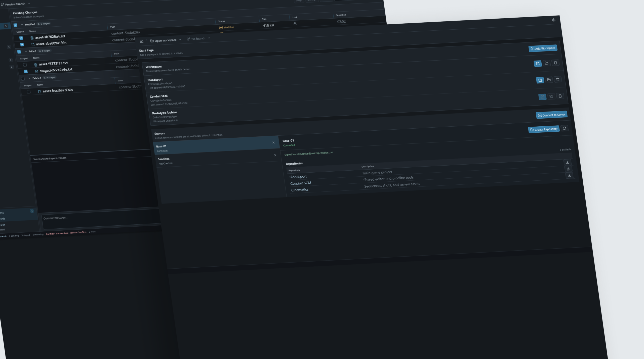
Task: Open the No branch dropdown
Action: 198,39
